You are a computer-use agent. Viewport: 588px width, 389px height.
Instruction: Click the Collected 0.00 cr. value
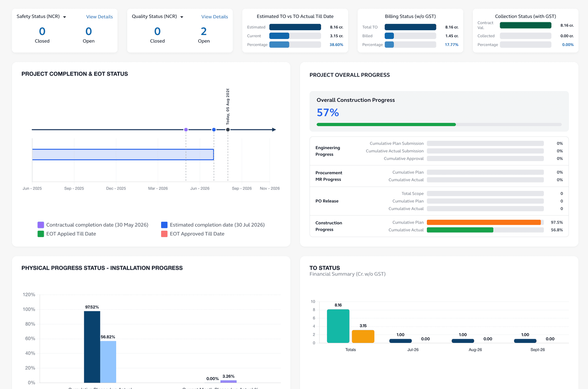tap(567, 36)
